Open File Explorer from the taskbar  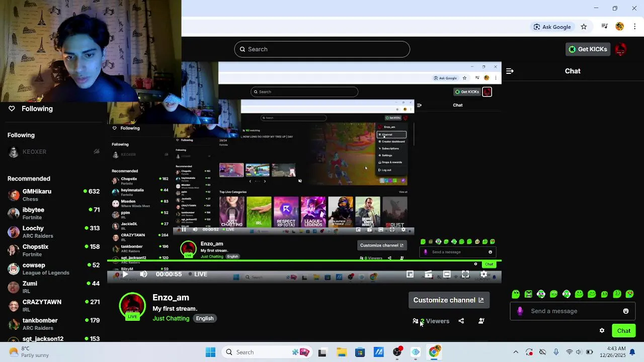coord(342,352)
